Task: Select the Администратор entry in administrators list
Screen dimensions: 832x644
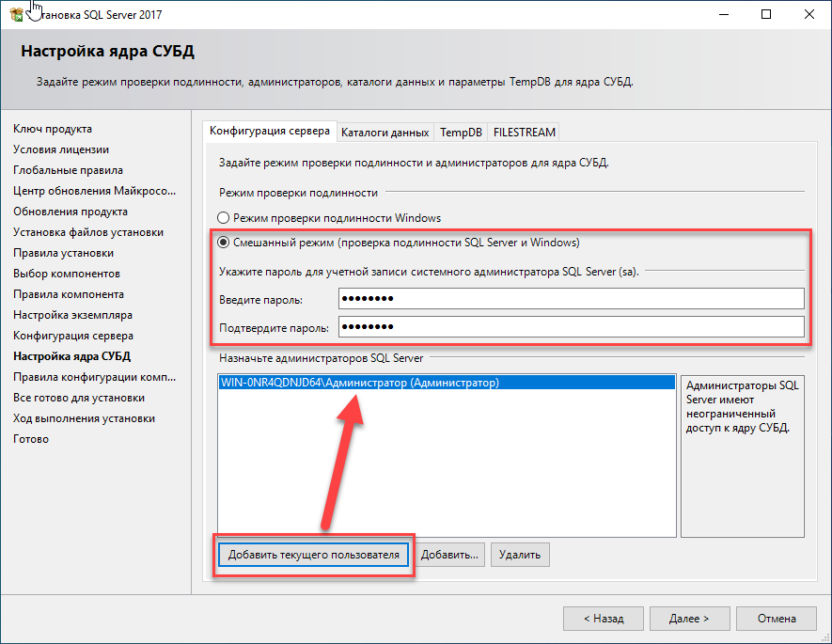Action: click(x=359, y=384)
